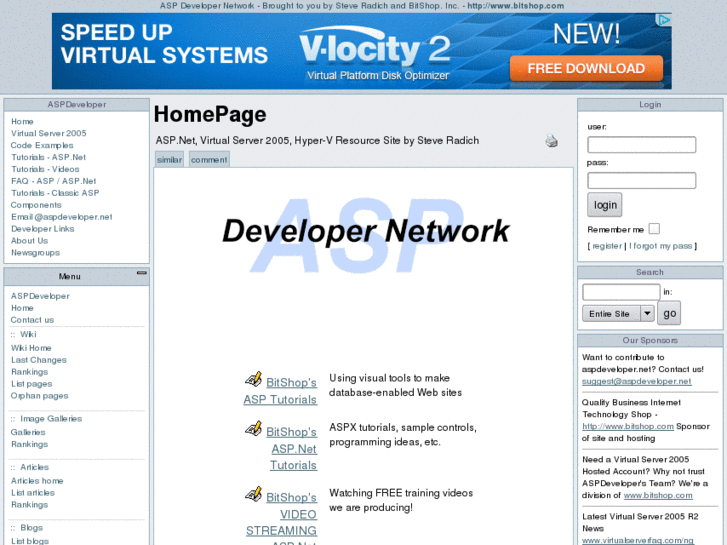Image resolution: width=727 pixels, height=545 pixels.
Task: Open the Code Examples link
Action: (42, 145)
